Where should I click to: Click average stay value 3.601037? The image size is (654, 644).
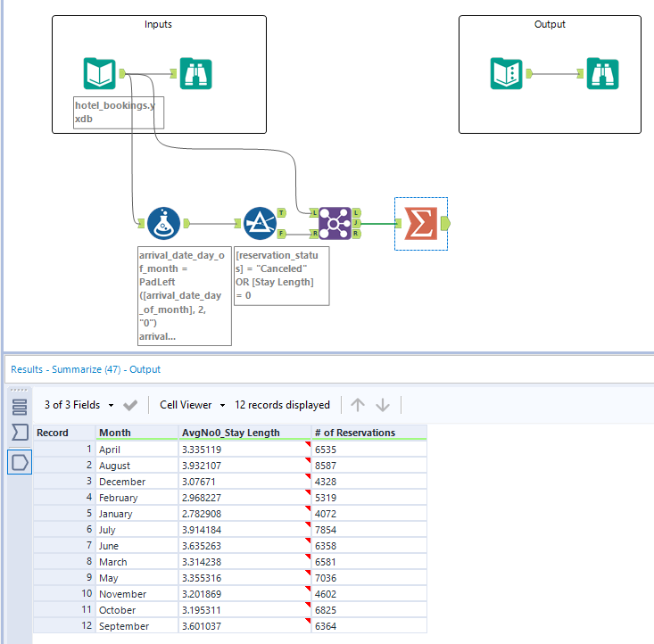pos(244,626)
